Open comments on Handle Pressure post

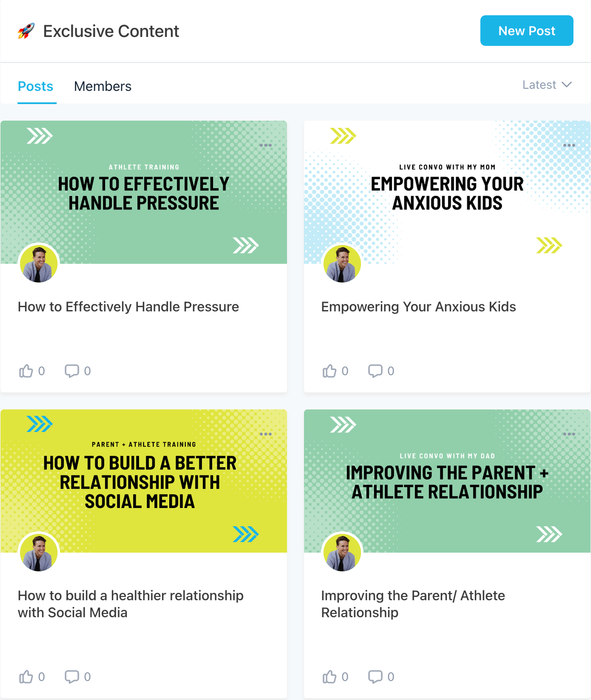[72, 371]
